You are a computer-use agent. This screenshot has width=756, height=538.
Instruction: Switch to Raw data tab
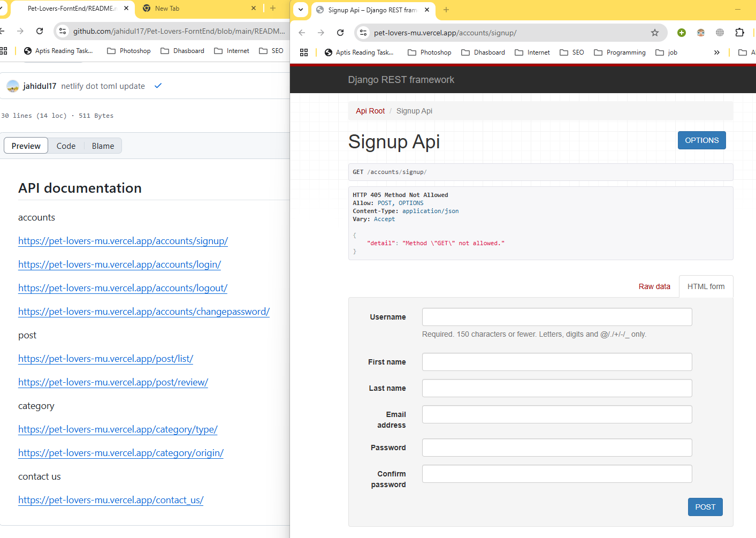click(x=654, y=286)
